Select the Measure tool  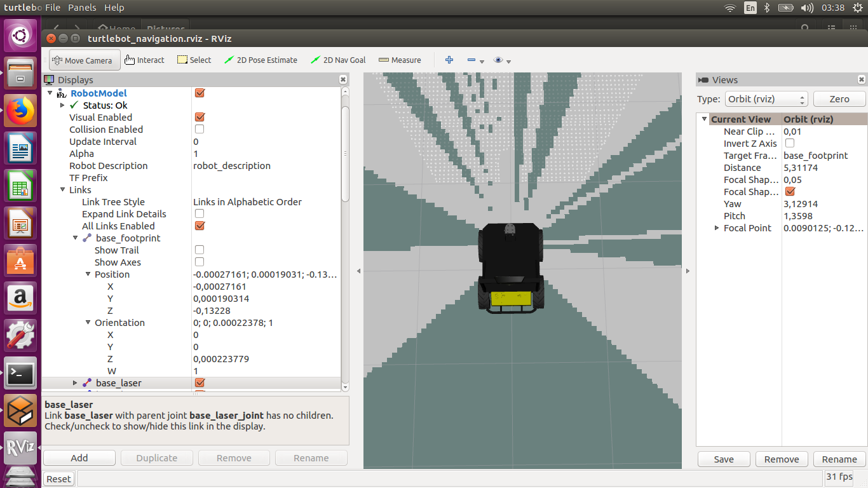[x=400, y=60]
